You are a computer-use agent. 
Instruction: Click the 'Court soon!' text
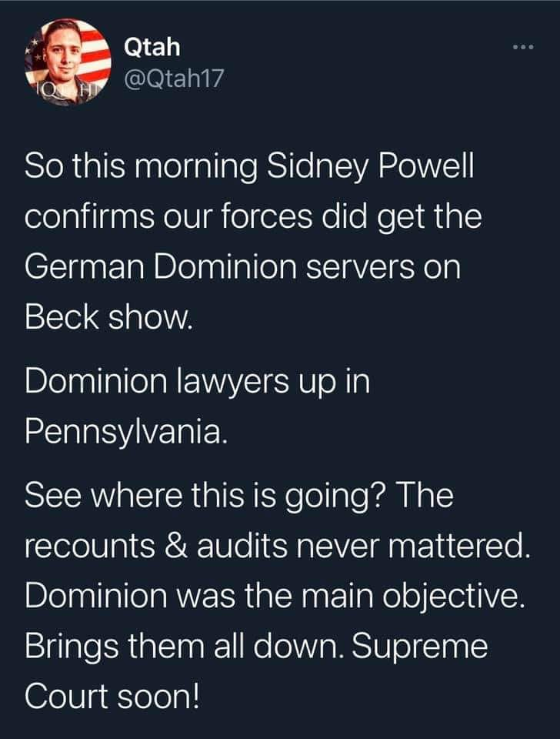point(112,697)
